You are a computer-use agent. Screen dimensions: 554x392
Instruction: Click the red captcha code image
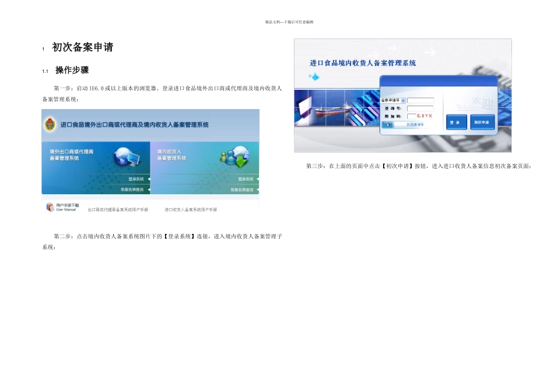coord(425,116)
